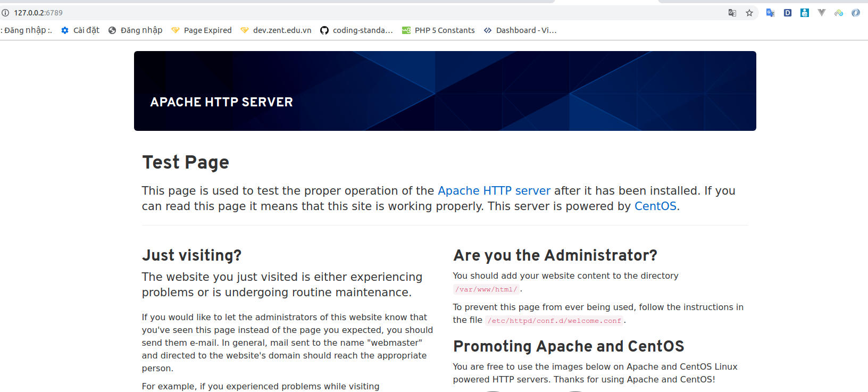Bookmark this page with the star icon
Image resolution: width=868 pixels, height=392 pixels.
[x=749, y=13]
